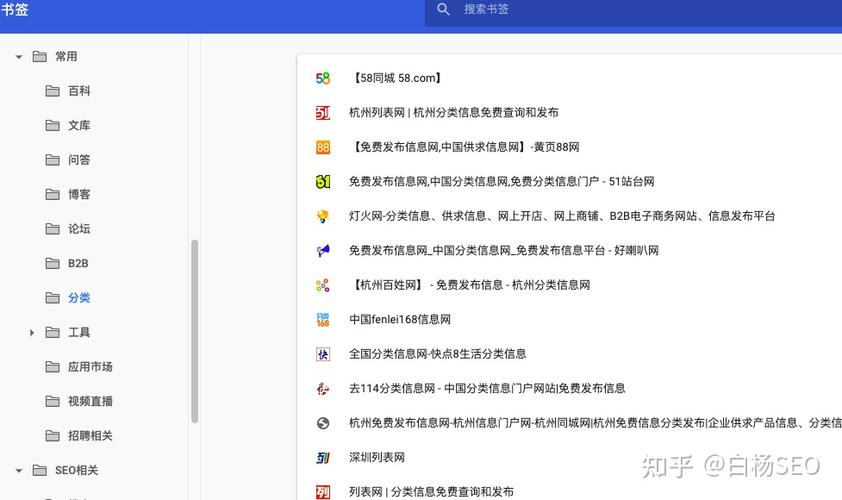This screenshot has height=500, width=842.
Task: Open the 黄页88网 bookmark title
Action: (464, 147)
